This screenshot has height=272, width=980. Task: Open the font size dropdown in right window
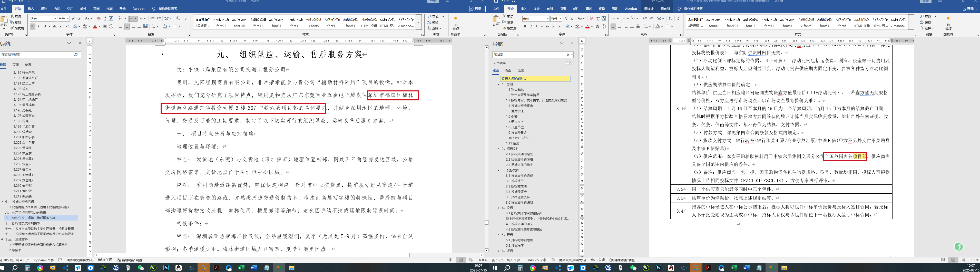pyautogui.click(x=560, y=19)
